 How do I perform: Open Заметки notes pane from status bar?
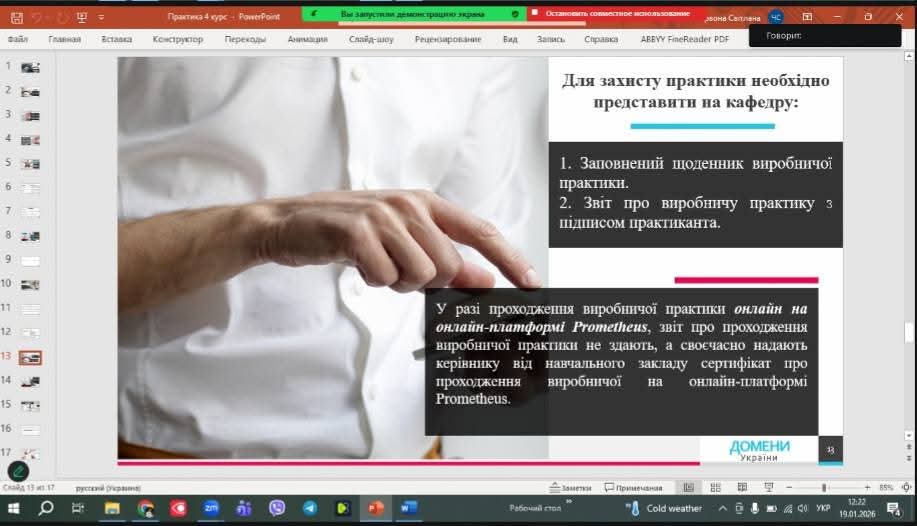pyautogui.click(x=570, y=488)
